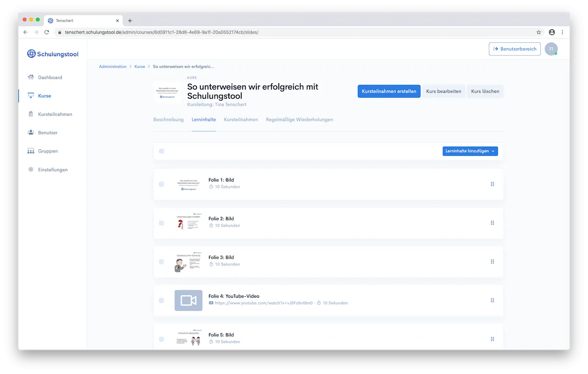
Task: Click Kurs bearbeiten button
Action: 444,91
